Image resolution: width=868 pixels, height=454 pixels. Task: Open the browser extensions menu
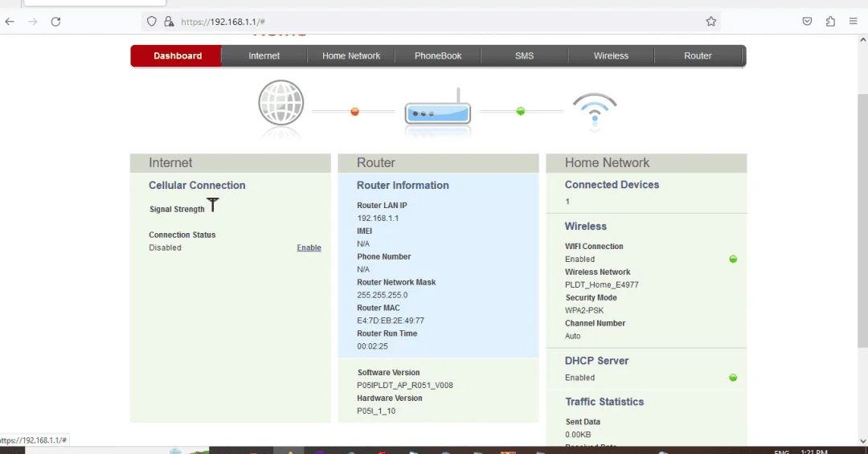click(830, 22)
